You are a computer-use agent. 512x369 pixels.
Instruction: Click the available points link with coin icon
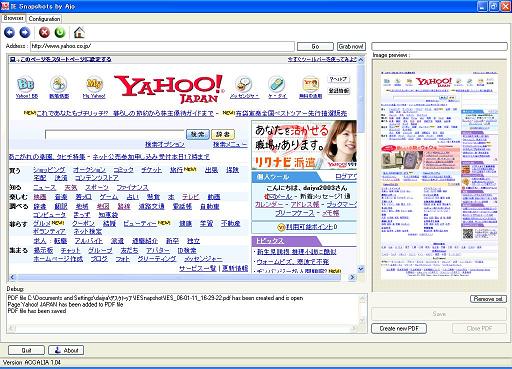(x=310, y=227)
